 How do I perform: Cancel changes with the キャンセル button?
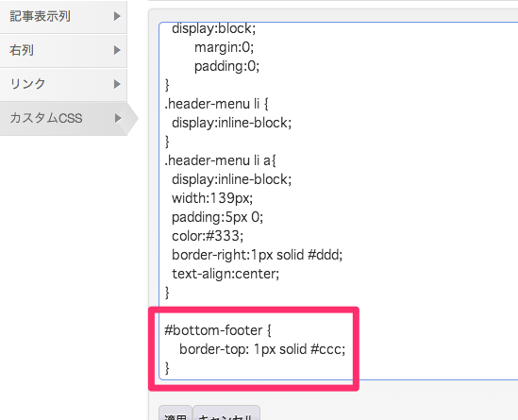point(226,413)
